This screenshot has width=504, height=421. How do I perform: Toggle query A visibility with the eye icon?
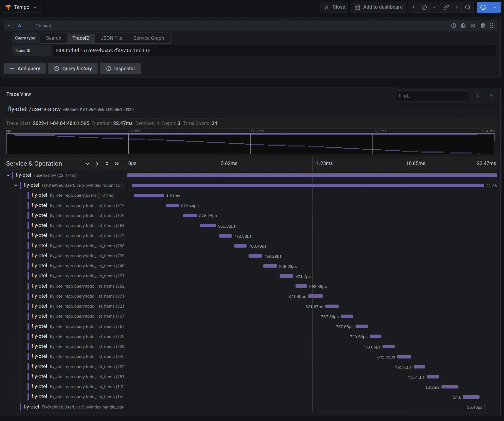pyautogui.click(x=473, y=26)
